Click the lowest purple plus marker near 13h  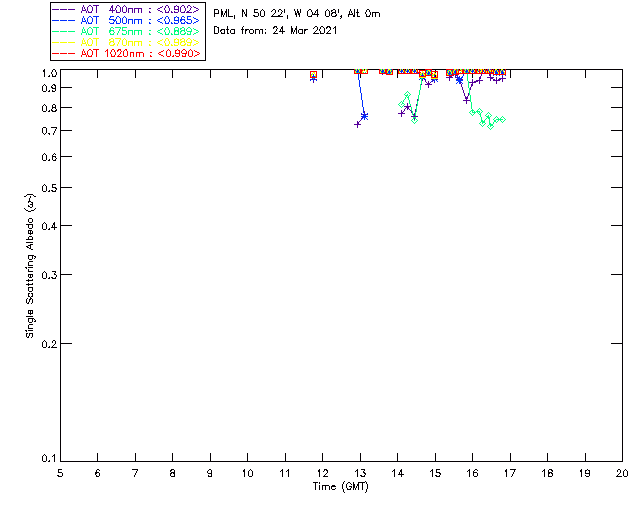tap(358, 124)
